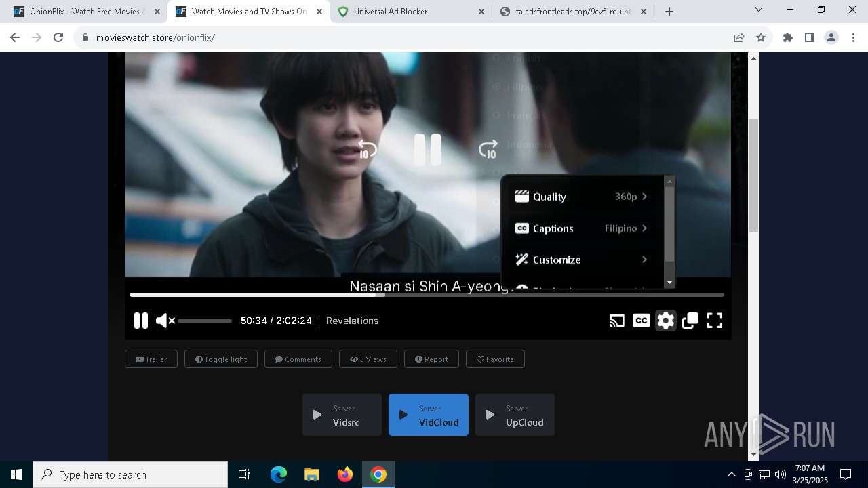This screenshot has width=868, height=488.
Task: Click the taskbar search box
Action: pos(130,474)
